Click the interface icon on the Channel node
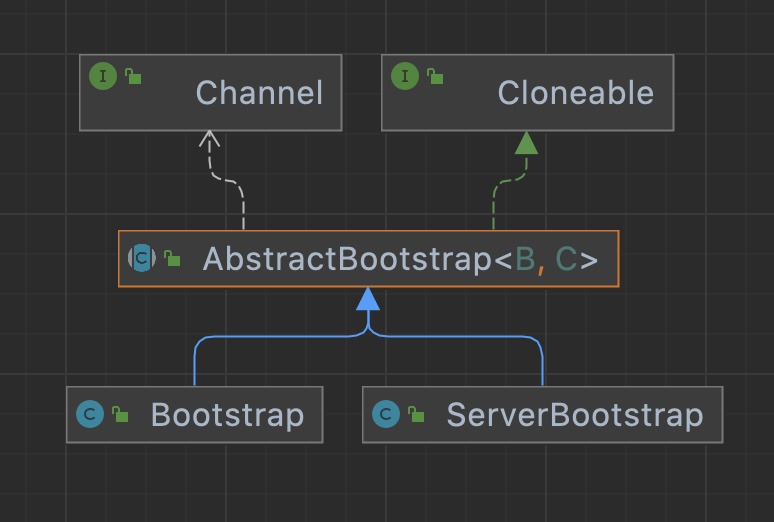774x522 pixels. pos(103,77)
